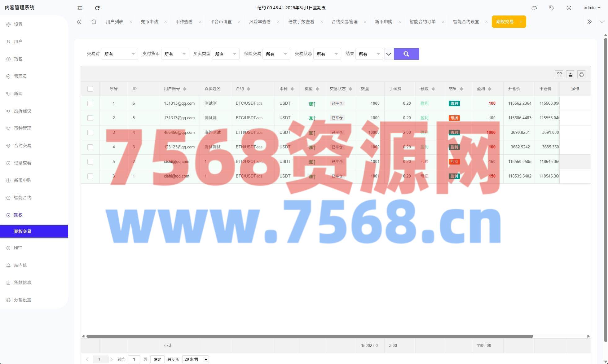Check the select-all header checkbox

[90, 89]
